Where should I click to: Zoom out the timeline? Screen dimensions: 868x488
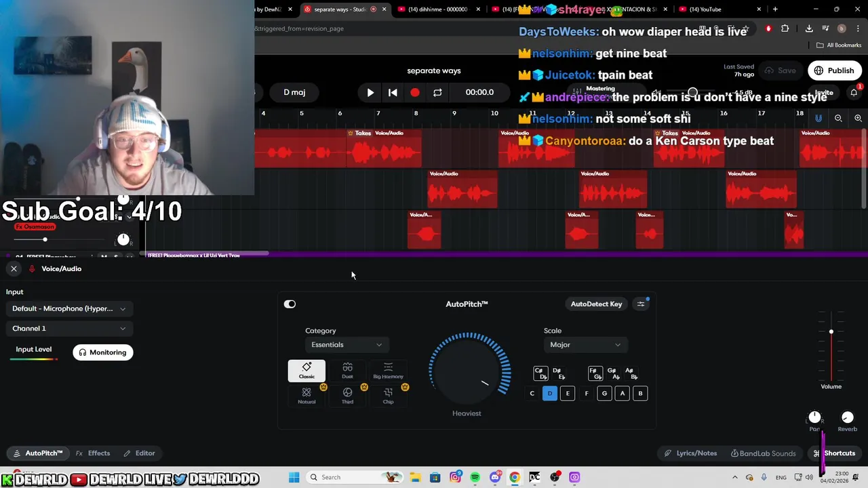pyautogui.click(x=838, y=118)
